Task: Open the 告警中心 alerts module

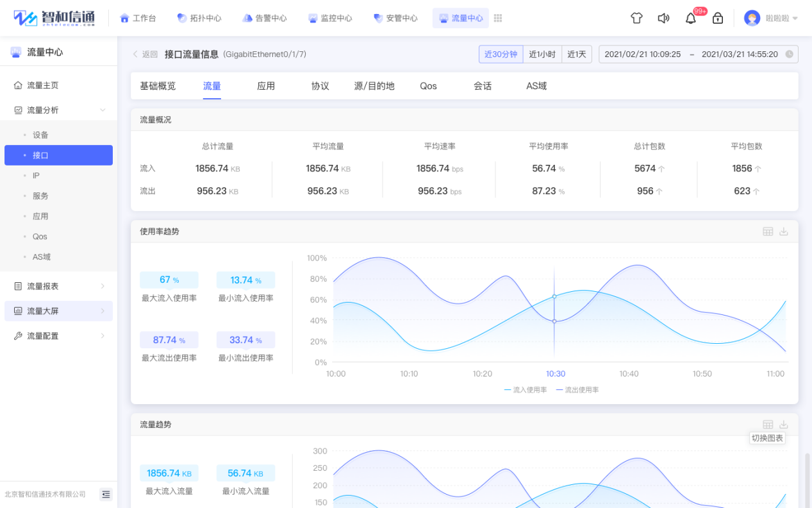Action: click(x=264, y=18)
